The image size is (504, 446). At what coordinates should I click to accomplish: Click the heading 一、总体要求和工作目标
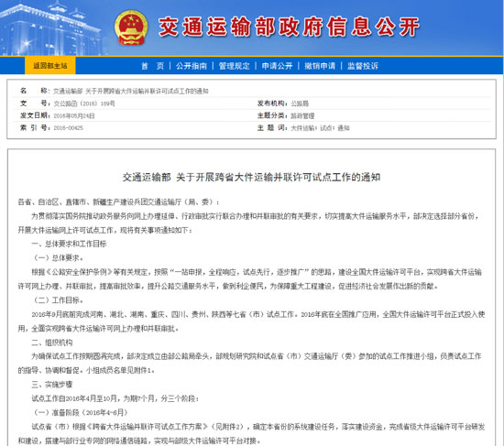click(69, 244)
